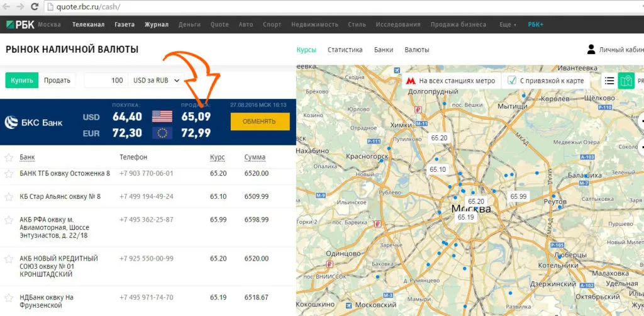Toggle 'С привязкой к карте' checkbox
644x316 pixels.
(x=512, y=81)
